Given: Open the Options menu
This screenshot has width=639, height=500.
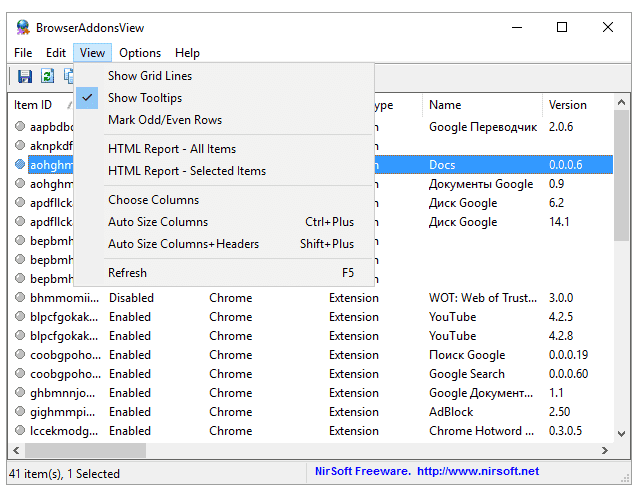Looking at the screenshot, I should tap(140, 53).
